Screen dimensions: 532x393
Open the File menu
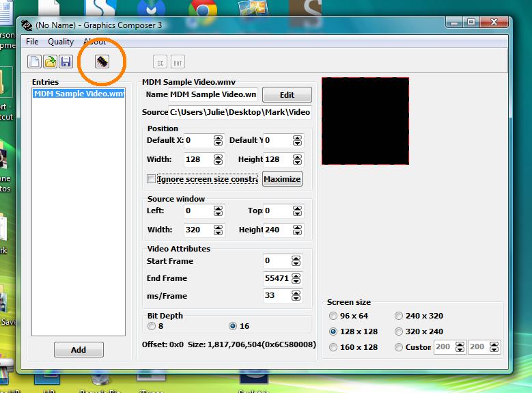[x=32, y=42]
